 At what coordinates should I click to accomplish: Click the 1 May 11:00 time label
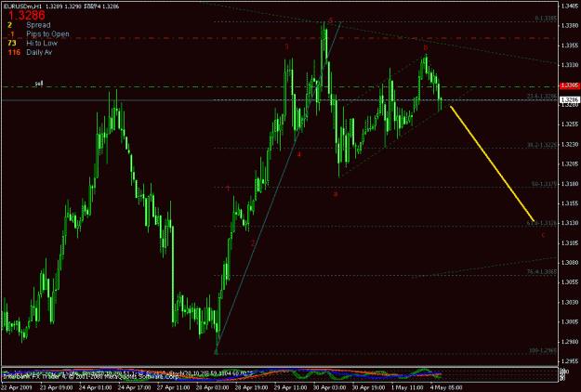tap(407, 387)
